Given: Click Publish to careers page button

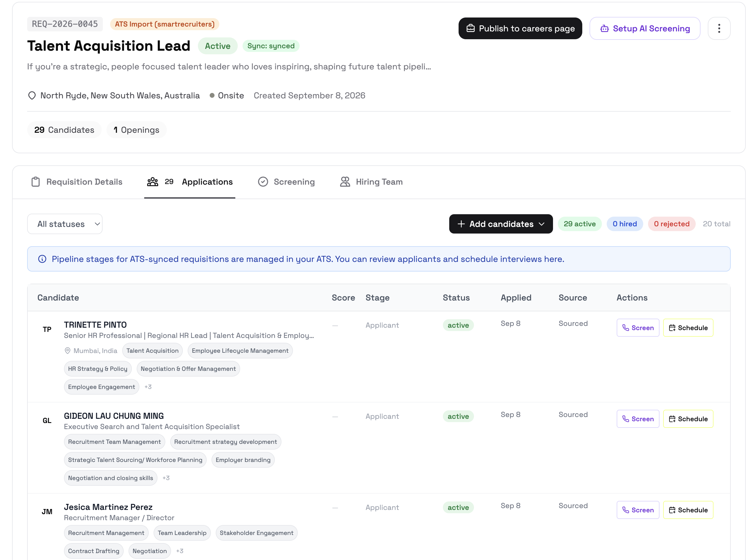Looking at the screenshot, I should (520, 28).
